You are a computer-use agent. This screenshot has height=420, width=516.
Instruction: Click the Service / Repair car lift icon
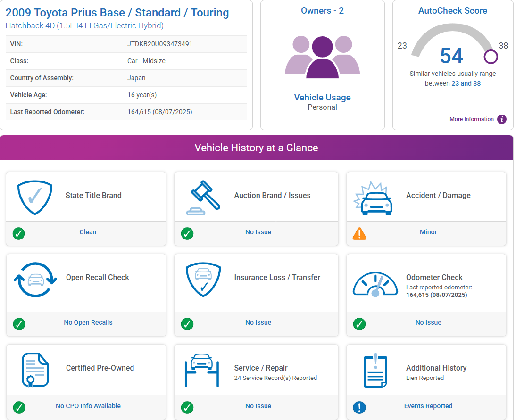[202, 370]
